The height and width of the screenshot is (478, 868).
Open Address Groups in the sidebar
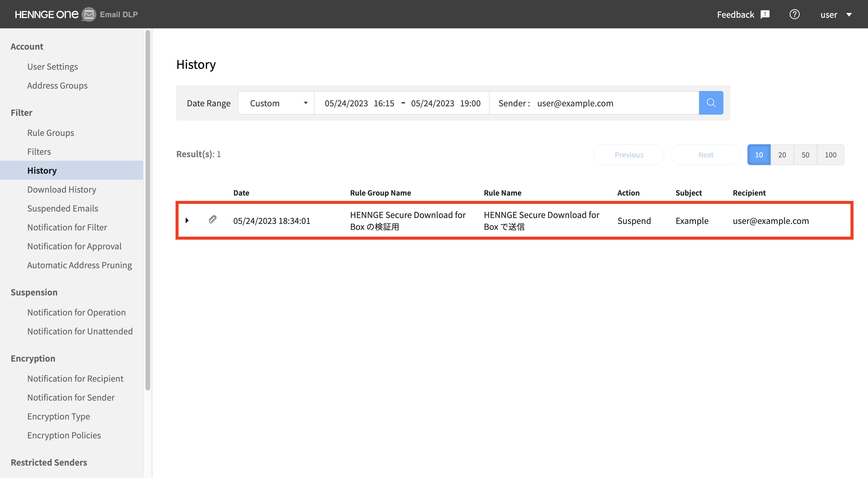(x=57, y=85)
